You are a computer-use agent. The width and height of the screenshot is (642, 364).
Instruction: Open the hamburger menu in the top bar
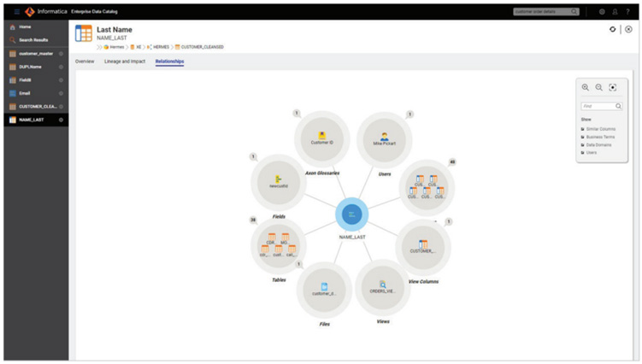tap(17, 11)
